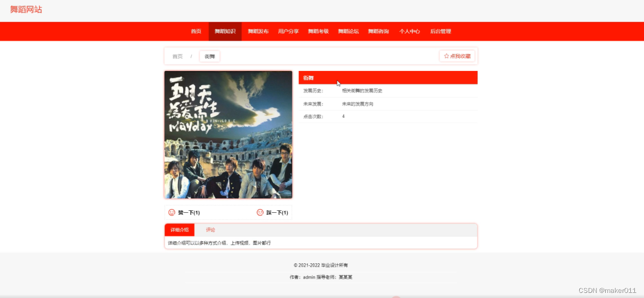Select 舞蹈考级 in the navigation bar

(317, 31)
